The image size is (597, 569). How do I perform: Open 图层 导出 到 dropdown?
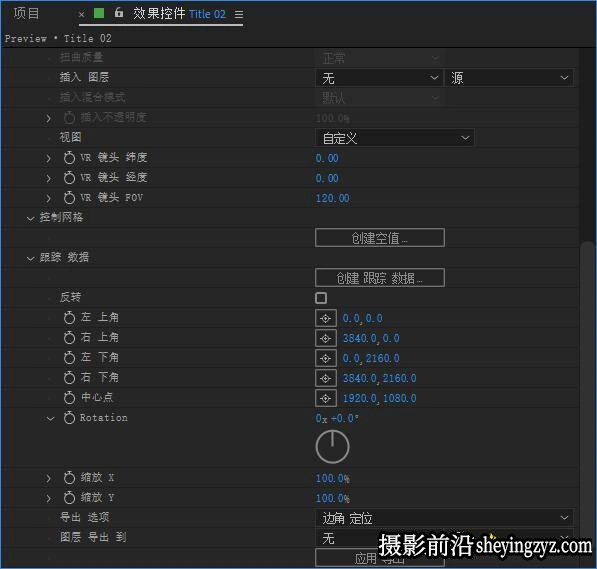tap(444, 538)
